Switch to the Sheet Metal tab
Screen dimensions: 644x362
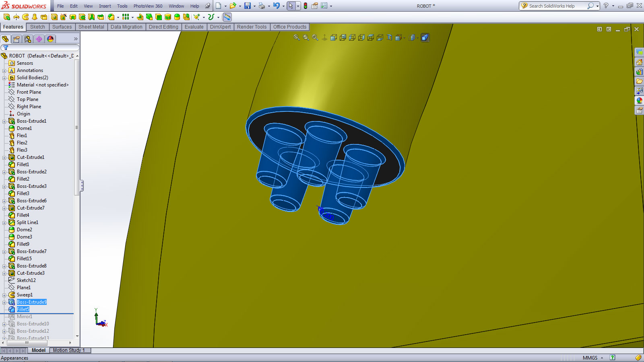click(x=91, y=27)
